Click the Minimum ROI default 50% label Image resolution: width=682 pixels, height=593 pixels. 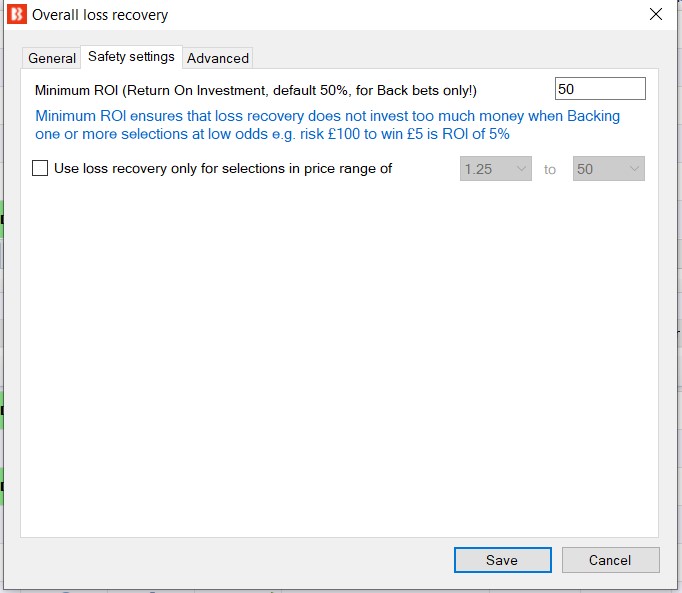click(x=256, y=90)
